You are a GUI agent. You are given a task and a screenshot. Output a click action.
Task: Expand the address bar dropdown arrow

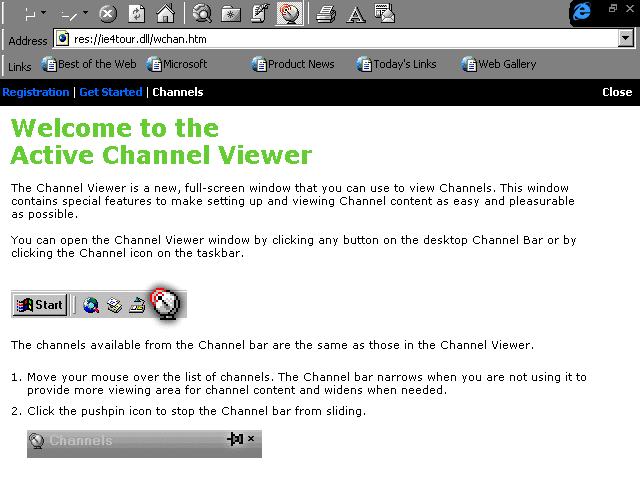pyautogui.click(x=626, y=39)
